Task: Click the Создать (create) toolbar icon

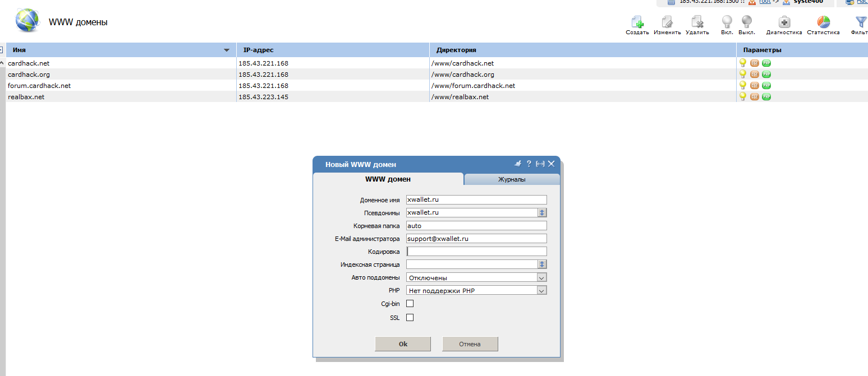Action: click(x=637, y=22)
